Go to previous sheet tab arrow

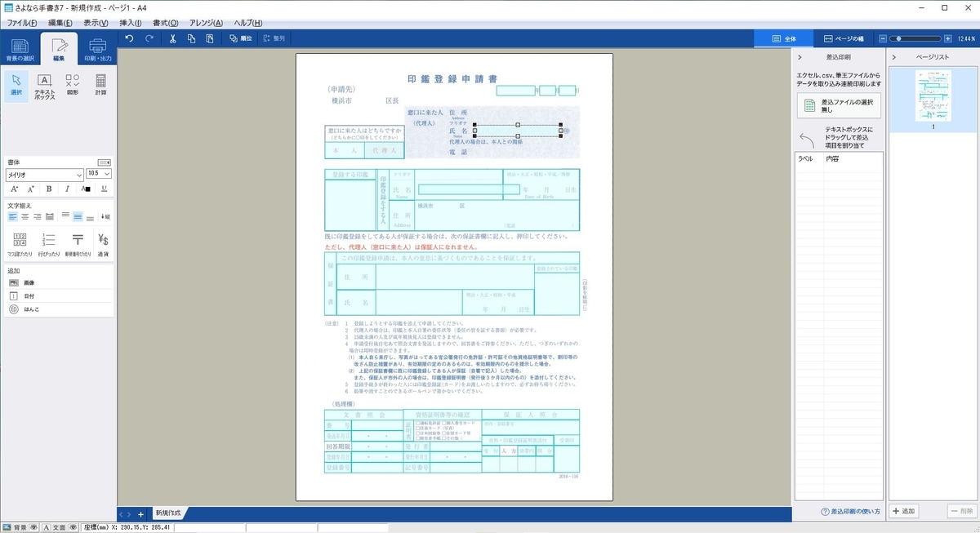[121, 514]
